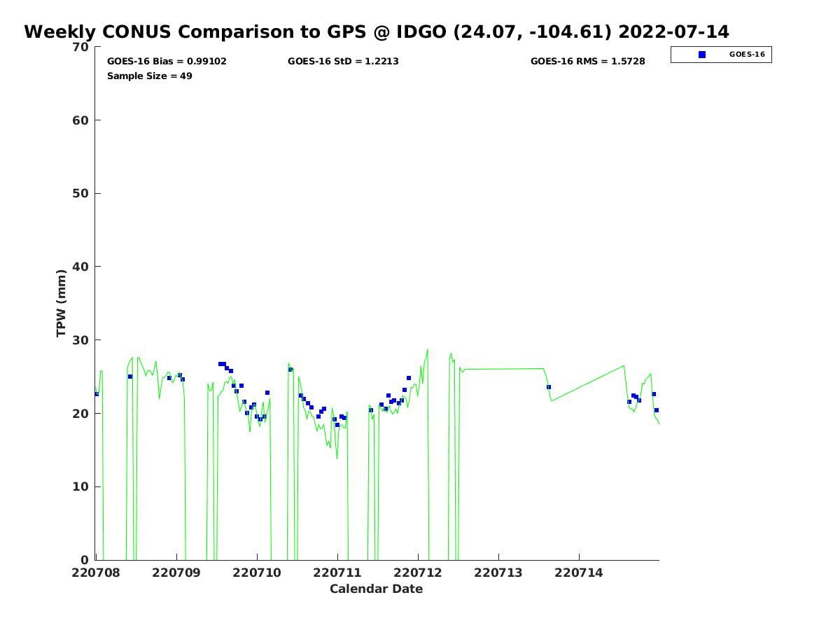Click the 40 y-axis tick label
The width and height of the screenshot is (840, 630).
81,267
